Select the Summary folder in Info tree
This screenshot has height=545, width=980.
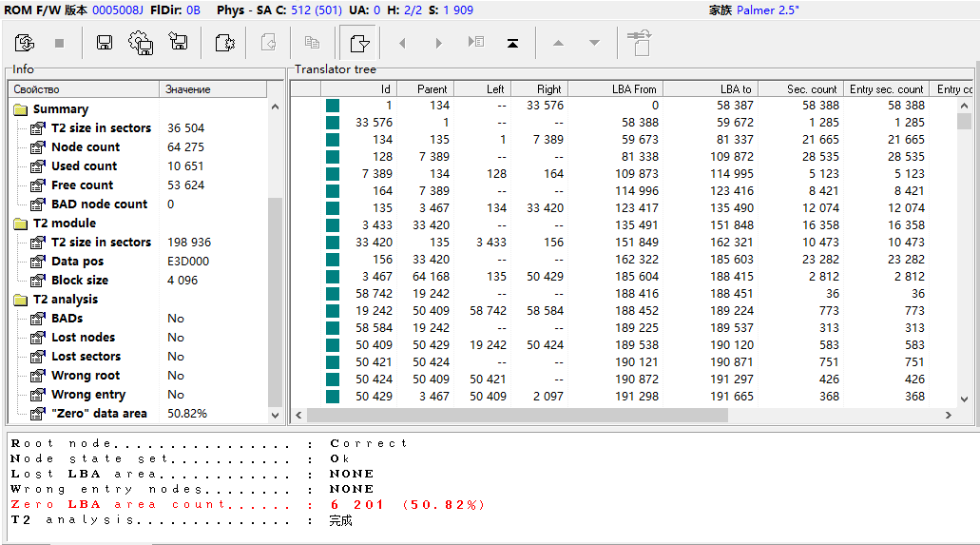click(x=60, y=108)
